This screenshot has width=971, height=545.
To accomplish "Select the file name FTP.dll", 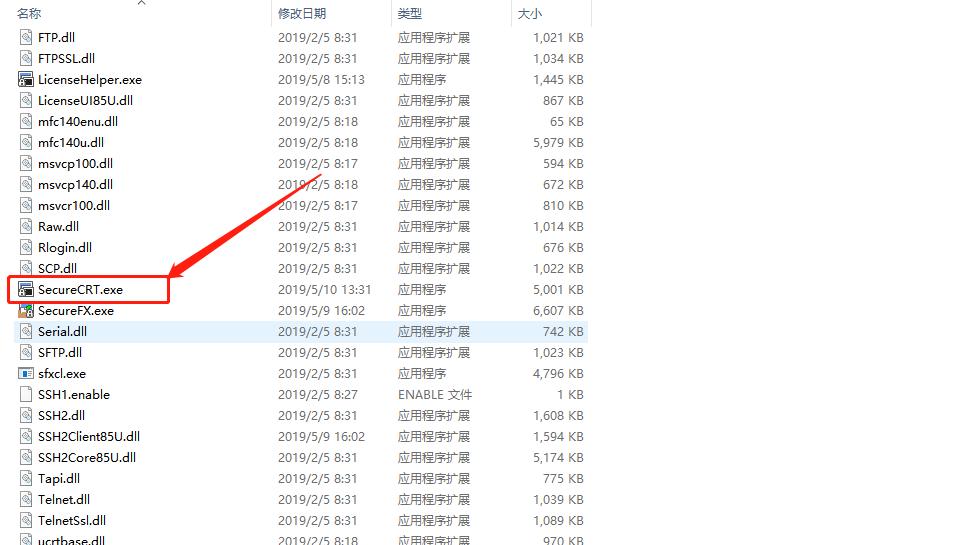I will coord(56,37).
